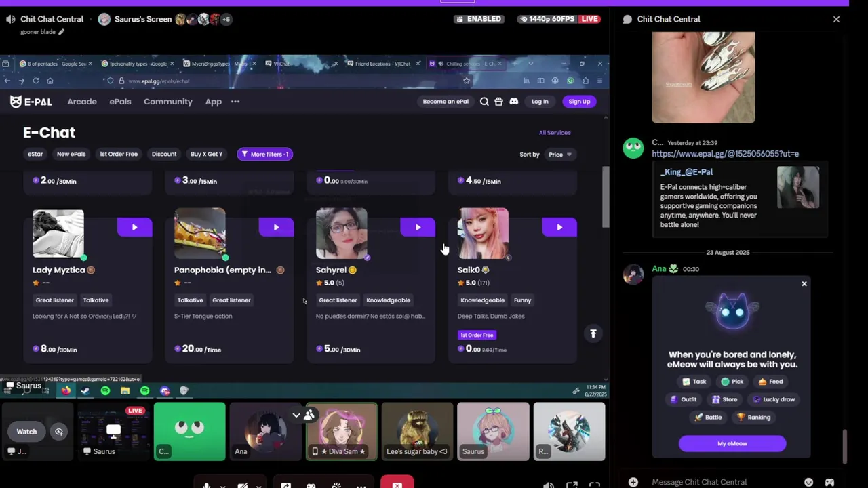Open the More filters dropdown
The height and width of the screenshot is (488, 868).
(x=264, y=154)
